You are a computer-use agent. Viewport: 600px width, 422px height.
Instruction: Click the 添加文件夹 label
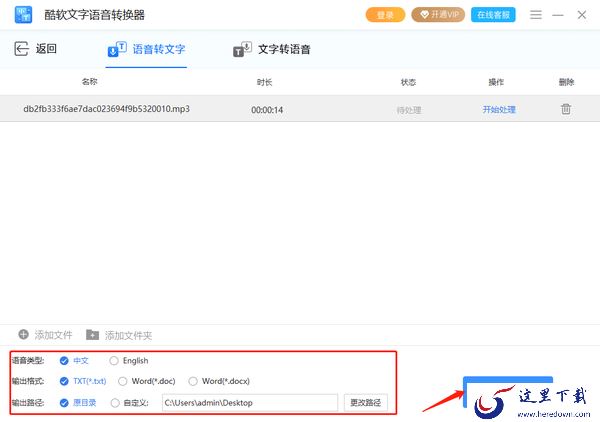pos(128,336)
